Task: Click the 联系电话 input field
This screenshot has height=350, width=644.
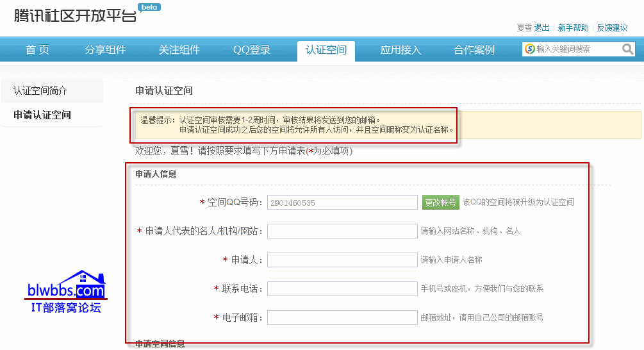Action: click(342, 288)
